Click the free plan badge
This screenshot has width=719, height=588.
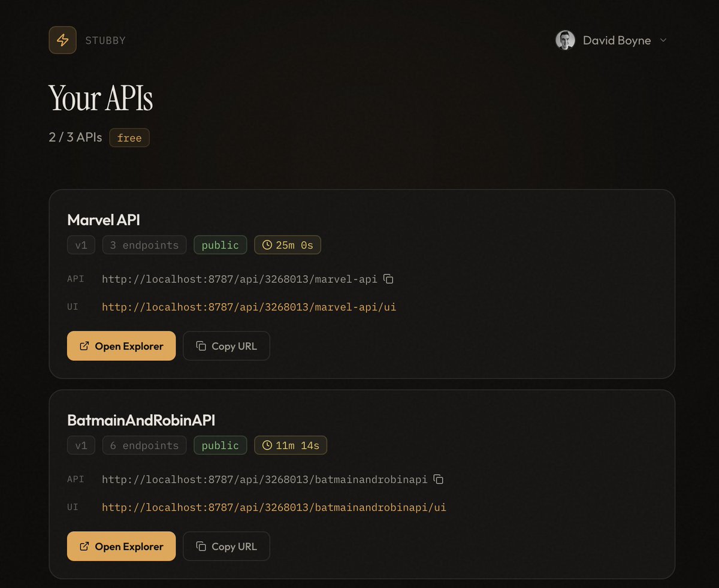click(129, 137)
